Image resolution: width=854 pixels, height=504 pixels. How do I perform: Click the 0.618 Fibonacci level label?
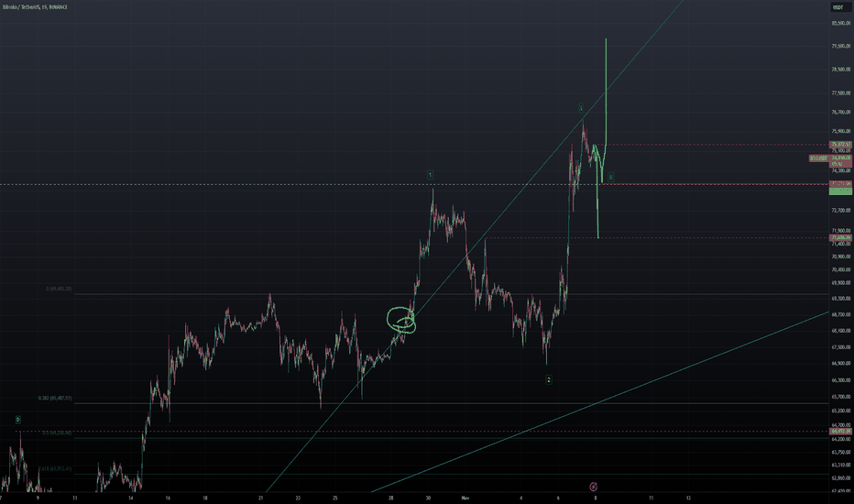tap(55, 468)
